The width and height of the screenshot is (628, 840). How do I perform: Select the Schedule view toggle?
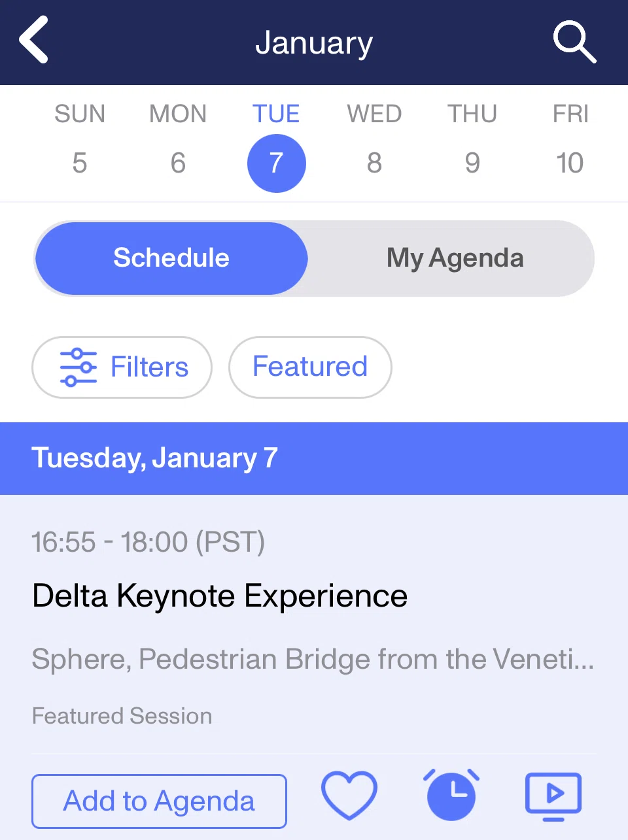pyautogui.click(x=171, y=258)
